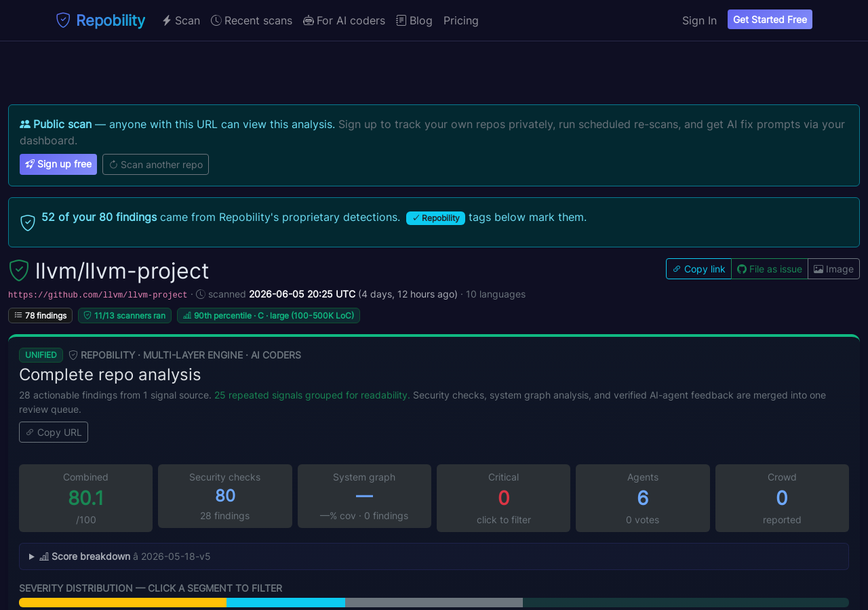Click the gray severity bar segment

(434, 603)
